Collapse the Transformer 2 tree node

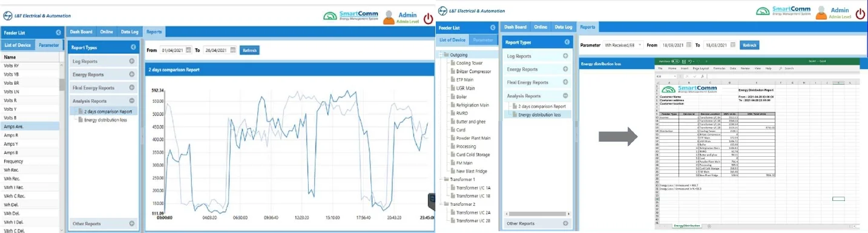440,204
